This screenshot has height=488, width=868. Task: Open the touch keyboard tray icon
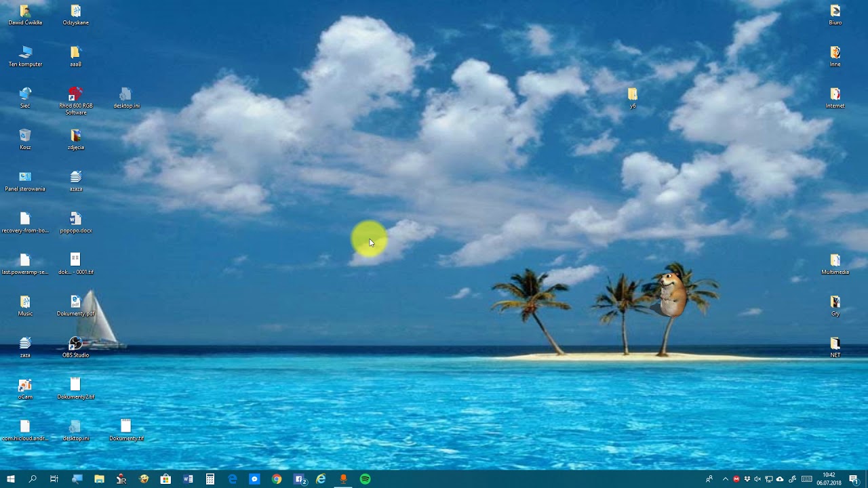pyautogui.click(x=807, y=479)
